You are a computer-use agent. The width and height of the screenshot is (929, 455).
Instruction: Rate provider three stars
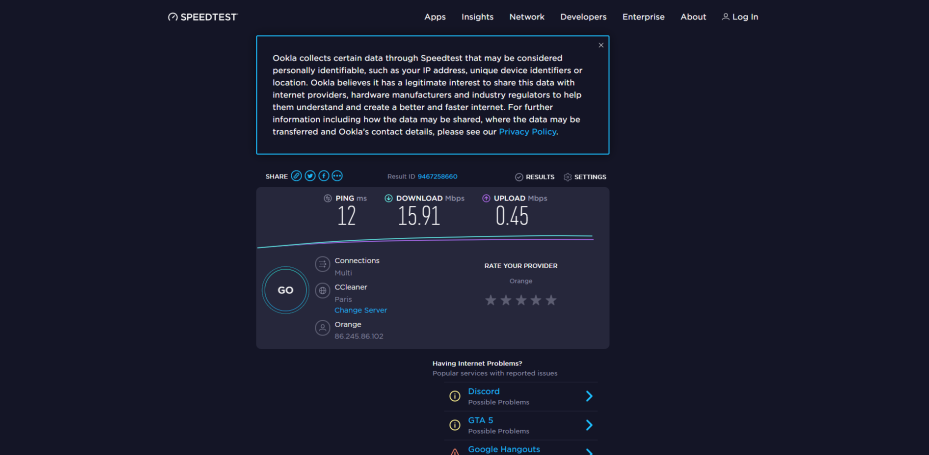pyautogui.click(x=521, y=300)
